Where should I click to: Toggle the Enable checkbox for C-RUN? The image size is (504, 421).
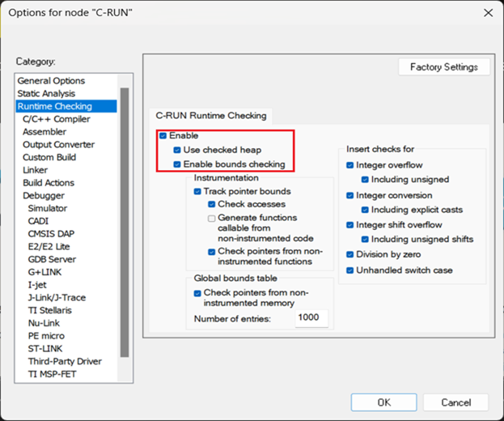pos(164,136)
